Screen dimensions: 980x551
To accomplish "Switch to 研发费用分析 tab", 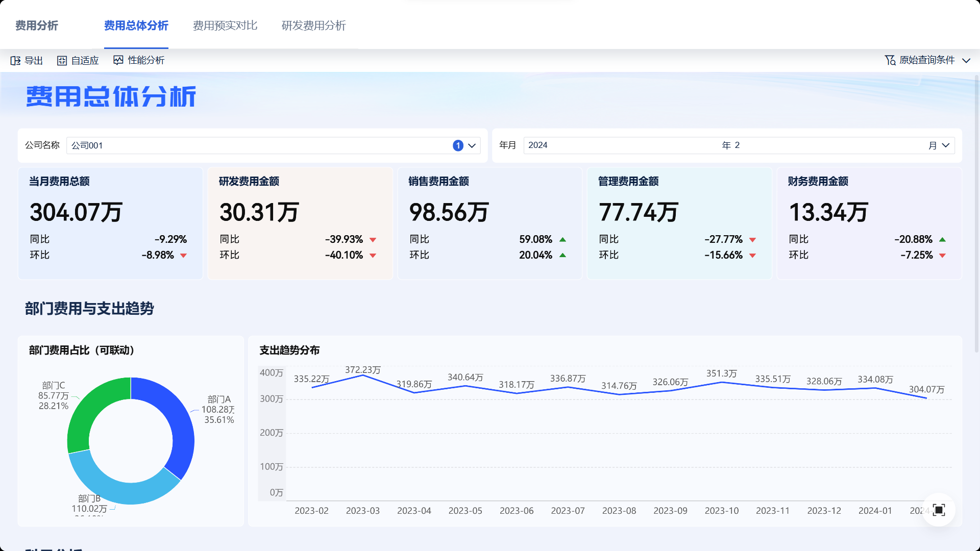I will click(x=313, y=26).
